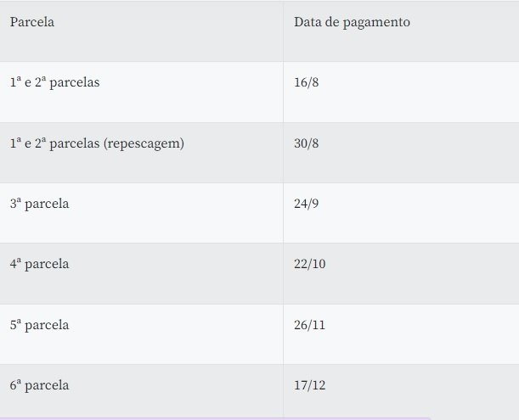Select the "1ª e 2ª parcelas" cell without repescagem

pos(55,84)
